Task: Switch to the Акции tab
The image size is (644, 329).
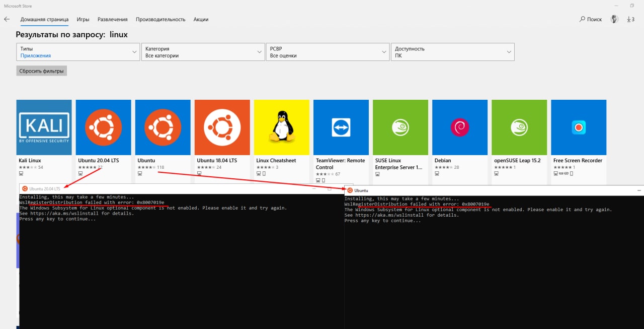Action: pyautogui.click(x=201, y=19)
